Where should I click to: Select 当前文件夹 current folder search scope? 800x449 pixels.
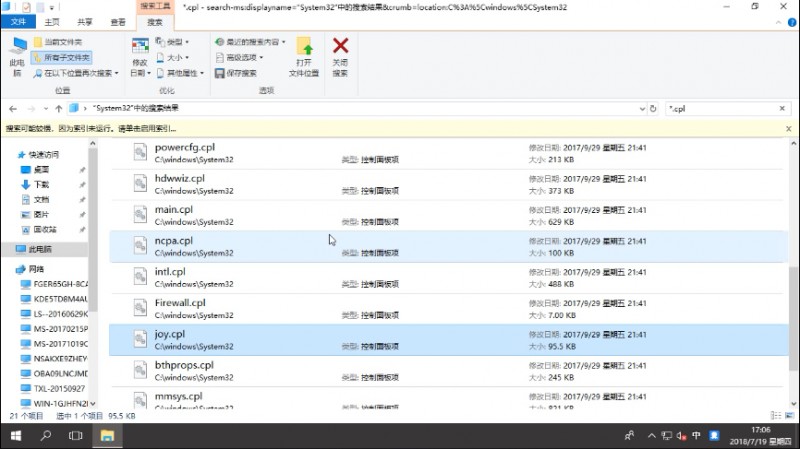pos(58,42)
